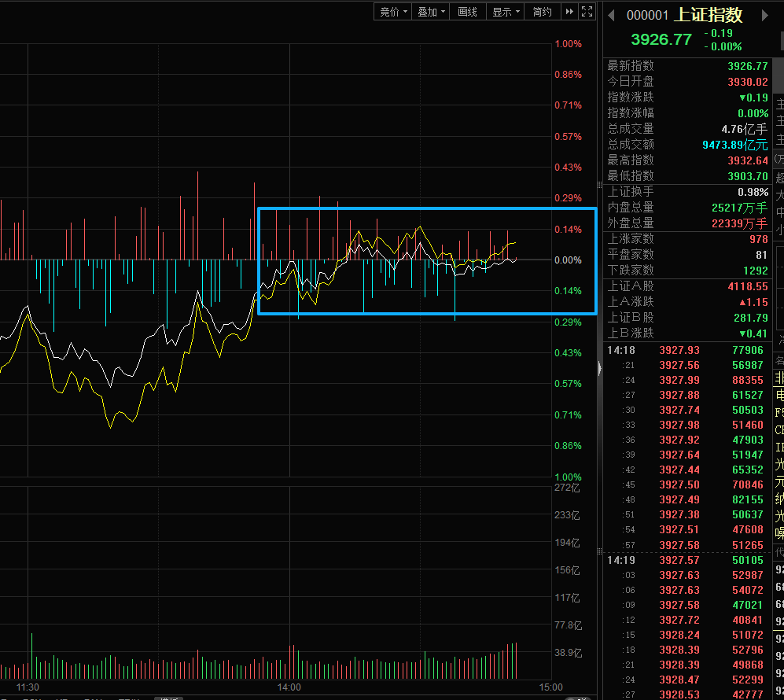Select the 最低指数 value 3903.70

tap(748, 176)
